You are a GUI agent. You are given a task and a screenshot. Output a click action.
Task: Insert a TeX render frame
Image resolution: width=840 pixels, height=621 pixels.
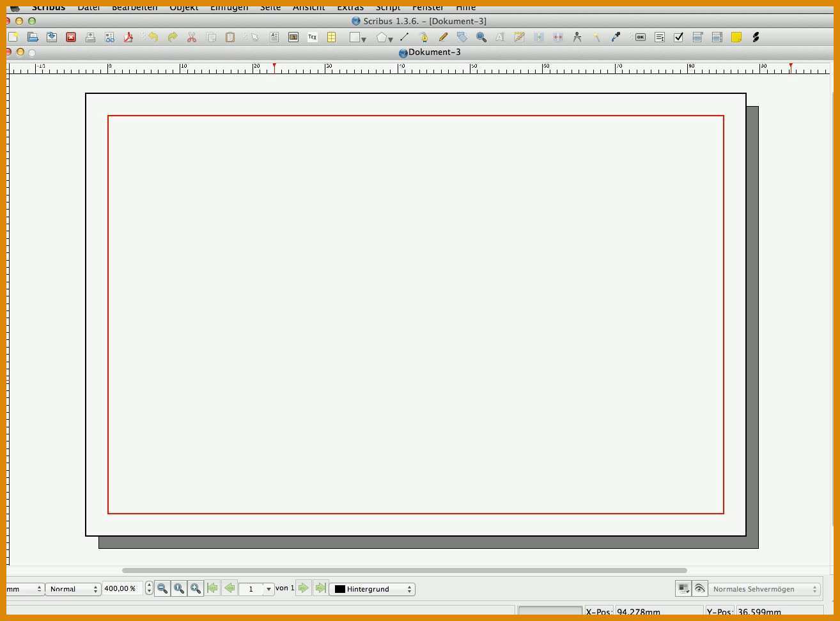[313, 37]
